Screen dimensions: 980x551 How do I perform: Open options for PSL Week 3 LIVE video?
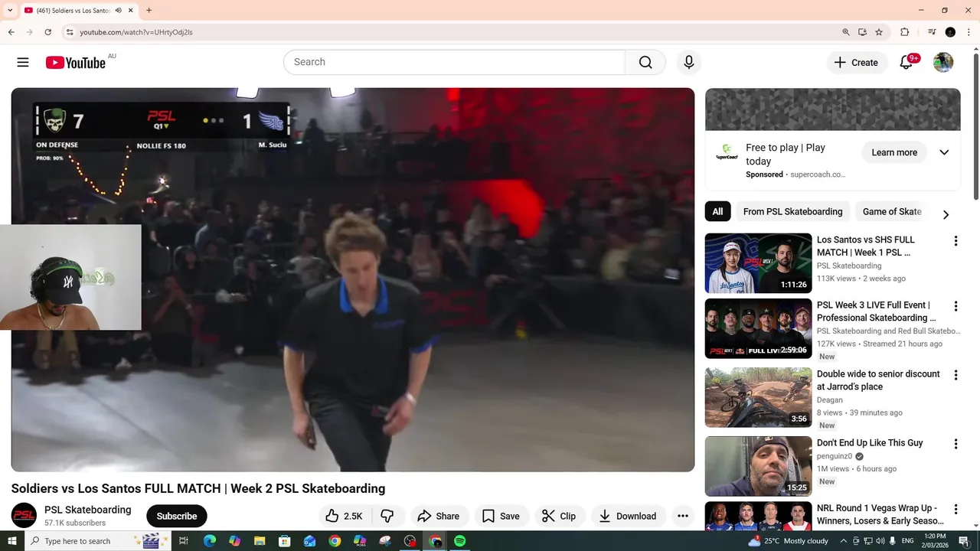(955, 306)
